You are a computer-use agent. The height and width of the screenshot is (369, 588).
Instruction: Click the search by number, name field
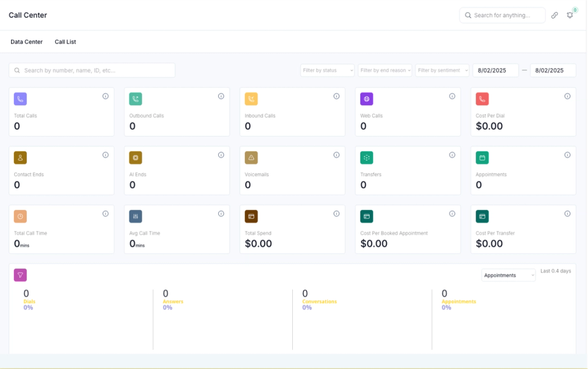(x=92, y=70)
